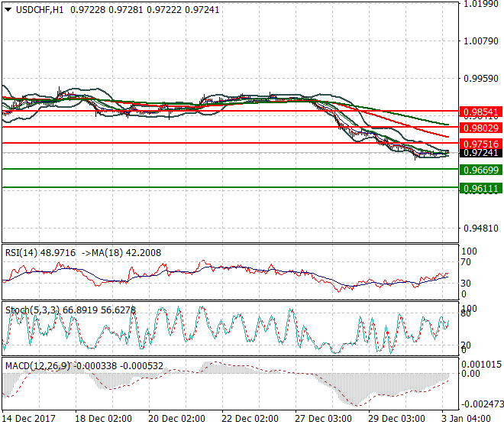Select the RSI(14) 48.9716 indicator label

tap(40, 253)
